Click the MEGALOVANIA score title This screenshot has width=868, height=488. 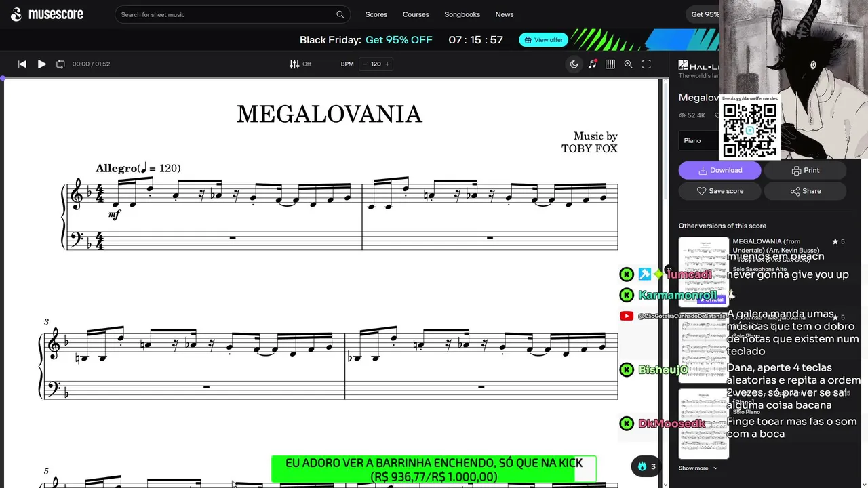[330, 115]
